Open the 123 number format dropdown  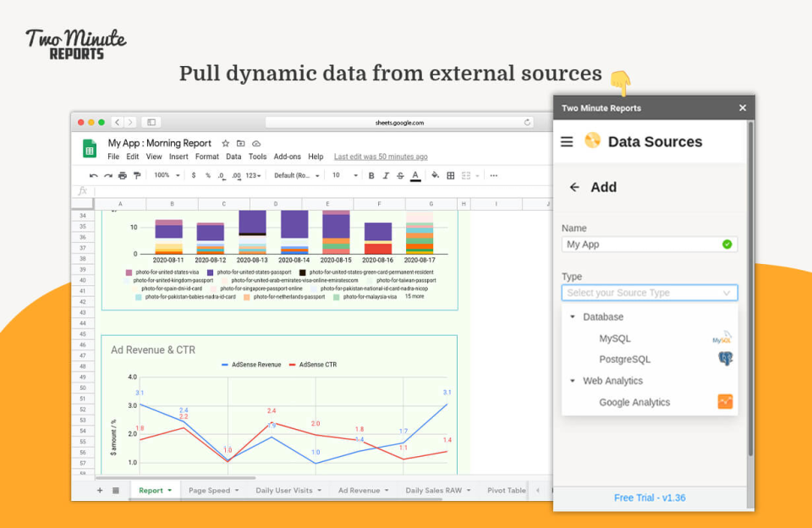(x=253, y=176)
